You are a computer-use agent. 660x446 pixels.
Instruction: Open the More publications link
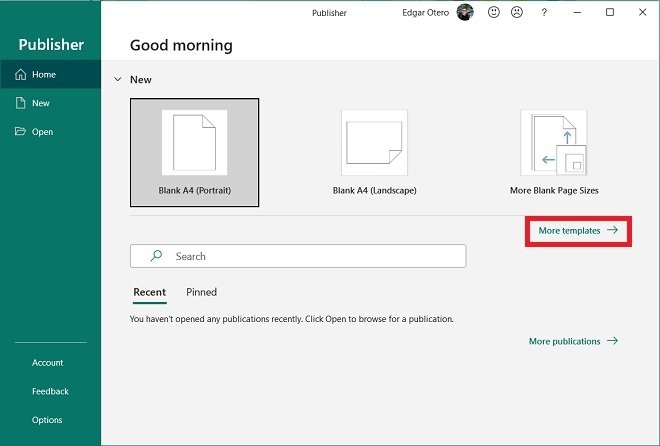point(573,341)
